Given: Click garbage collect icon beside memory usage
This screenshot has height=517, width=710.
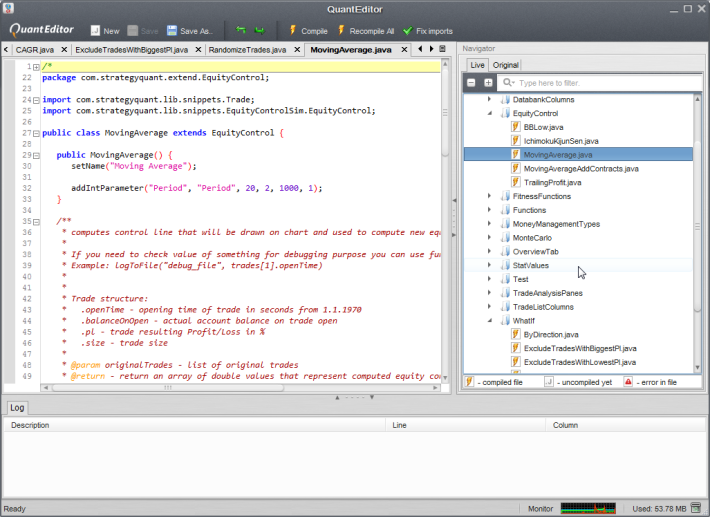Looking at the screenshot, I should [695, 508].
